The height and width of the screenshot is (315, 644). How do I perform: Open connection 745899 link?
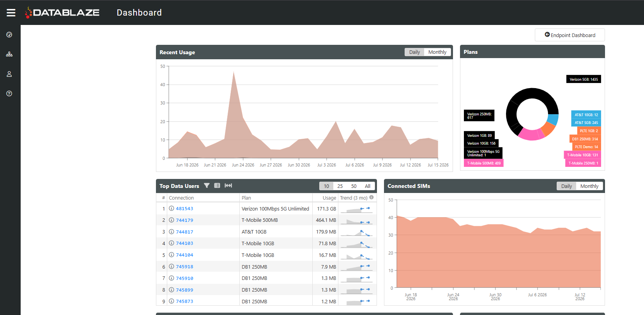coord(184,290)
